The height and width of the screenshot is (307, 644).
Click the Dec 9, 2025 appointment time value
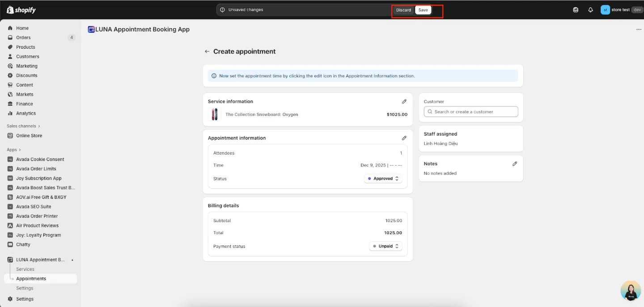[x=381, y=165]
